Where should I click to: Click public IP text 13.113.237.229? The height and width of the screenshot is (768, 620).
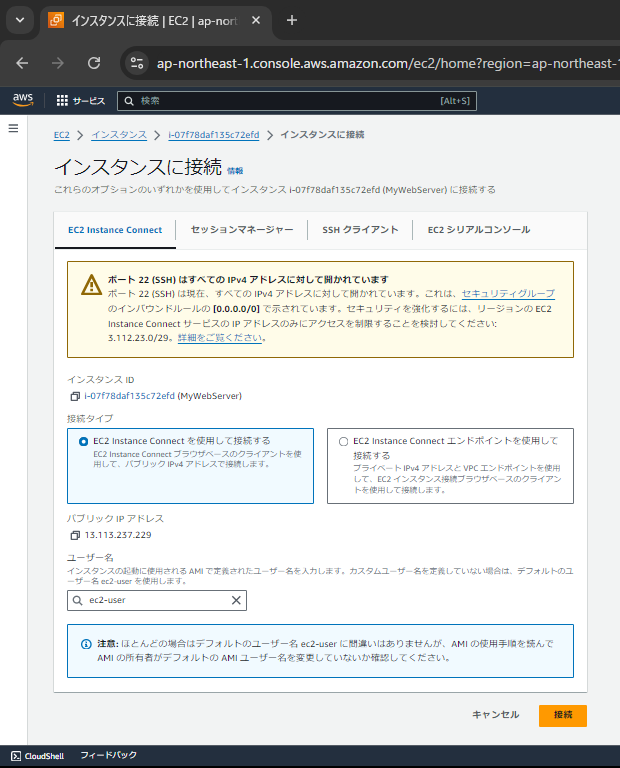118,535
